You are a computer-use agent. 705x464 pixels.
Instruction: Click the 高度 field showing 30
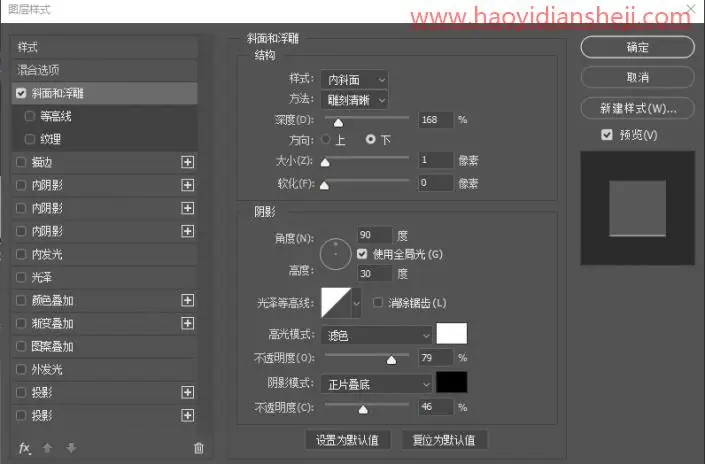(375, 273)
